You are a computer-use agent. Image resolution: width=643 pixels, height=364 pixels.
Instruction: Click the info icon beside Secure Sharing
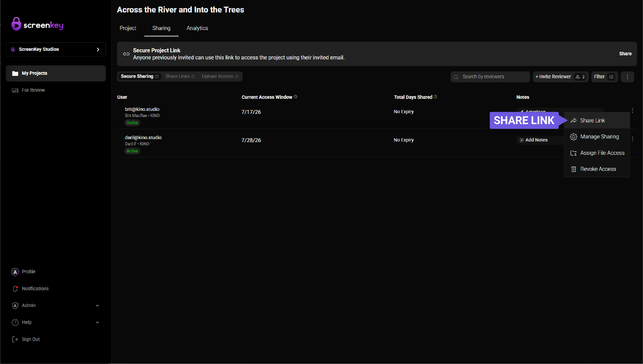157,77
